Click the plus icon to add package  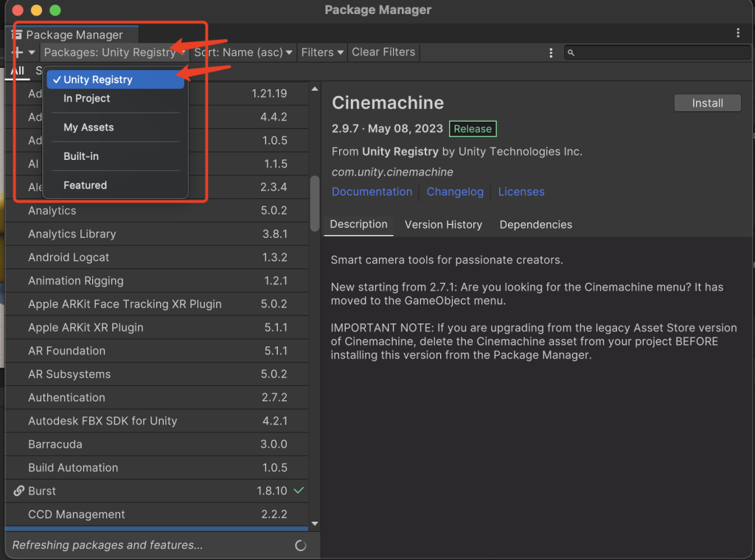pyautogui.click(x=18, y=52)
